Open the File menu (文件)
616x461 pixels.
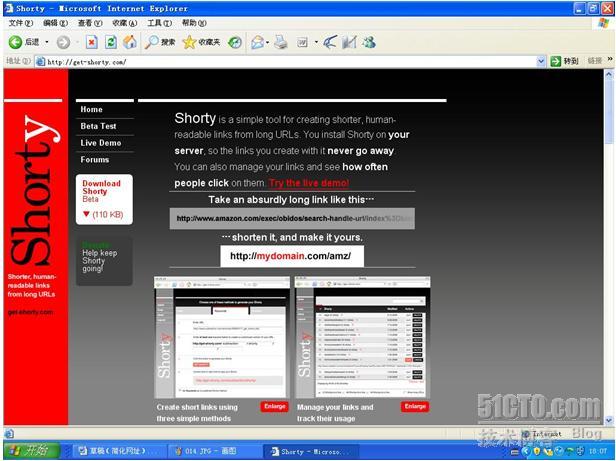pyautogui.click(x=21, y=23)
